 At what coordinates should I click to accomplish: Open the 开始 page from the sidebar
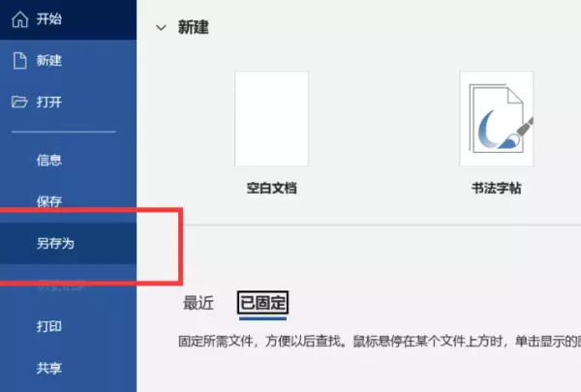(68, 19)
